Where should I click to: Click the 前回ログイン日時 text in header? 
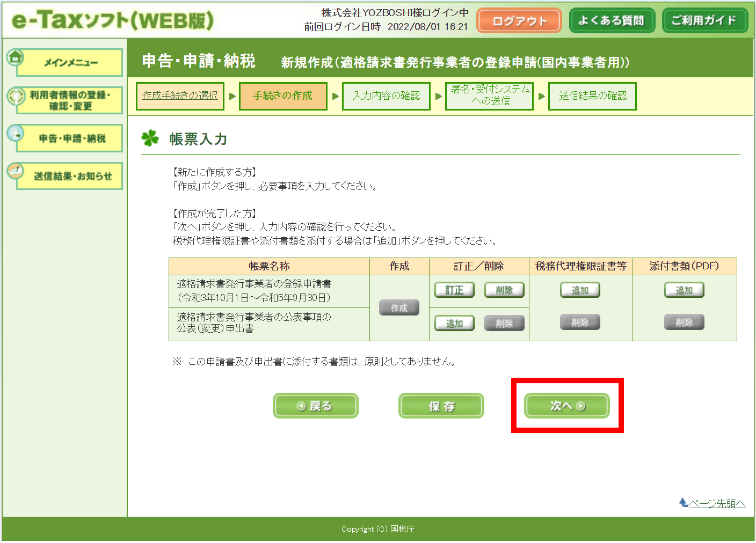tap(386, 27)
